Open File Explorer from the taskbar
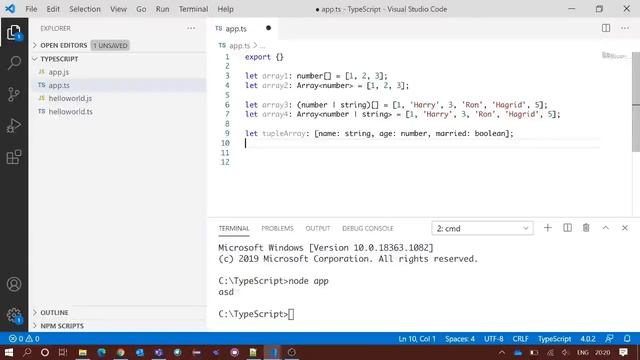The image size is (640, 360). click(82, 352)
